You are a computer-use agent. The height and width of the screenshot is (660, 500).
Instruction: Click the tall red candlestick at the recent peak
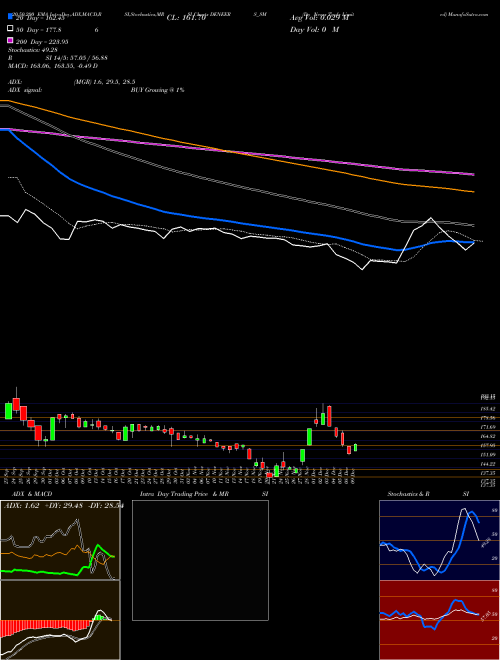tap(329, 416)
